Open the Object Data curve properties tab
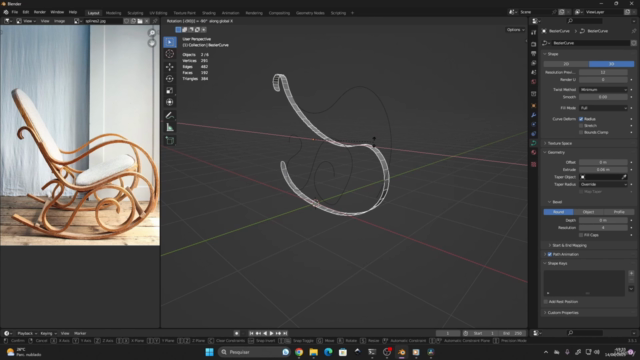The image size is (640, 360). point(533,143)
